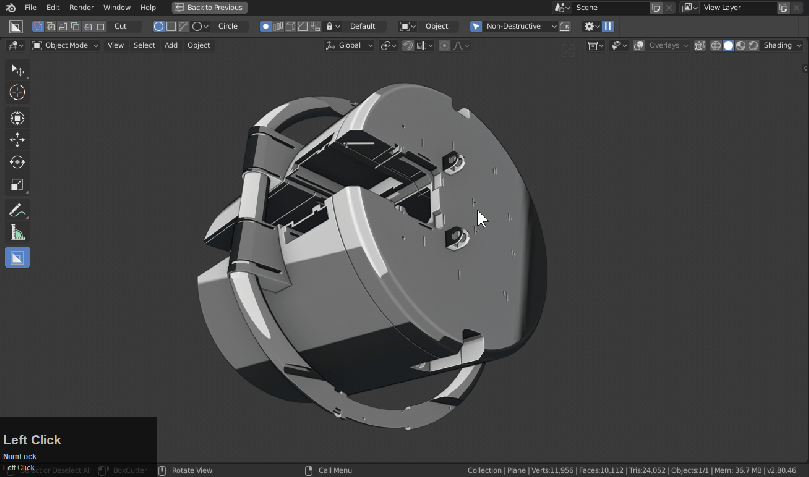
Task: Toggle the box view alignment icon
Action: tap(290, 26)
